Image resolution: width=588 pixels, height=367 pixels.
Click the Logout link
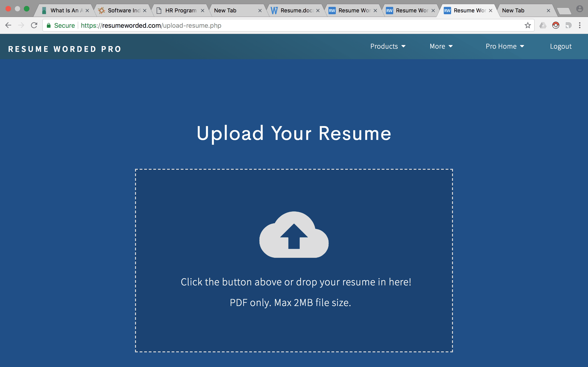(x=560, y=46)
